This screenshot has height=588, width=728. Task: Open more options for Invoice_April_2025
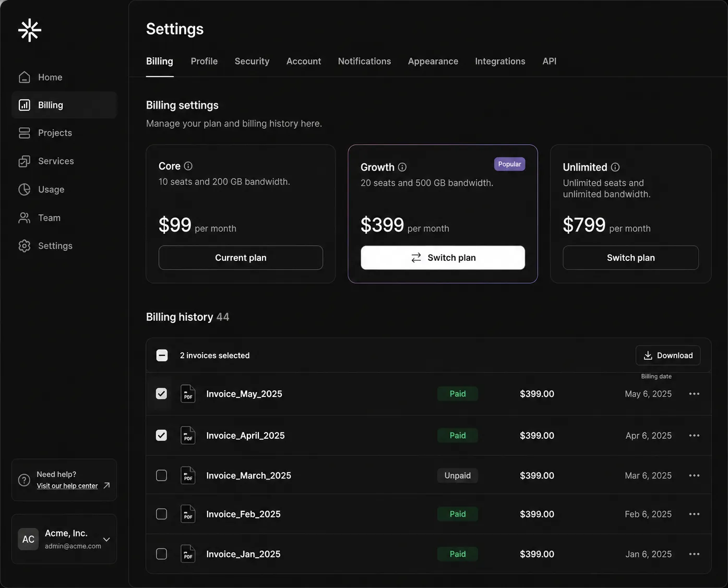694,436
